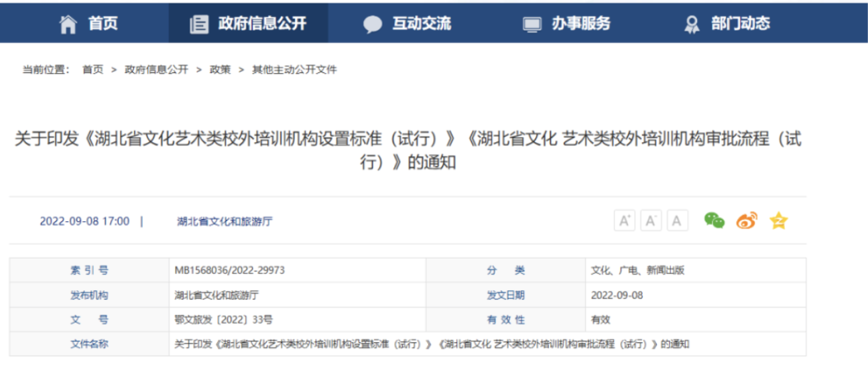Click the ribbon icon beside 部门动态
Image resolution: width=868 pixels, height=390 pixels.
click(692, 25)
